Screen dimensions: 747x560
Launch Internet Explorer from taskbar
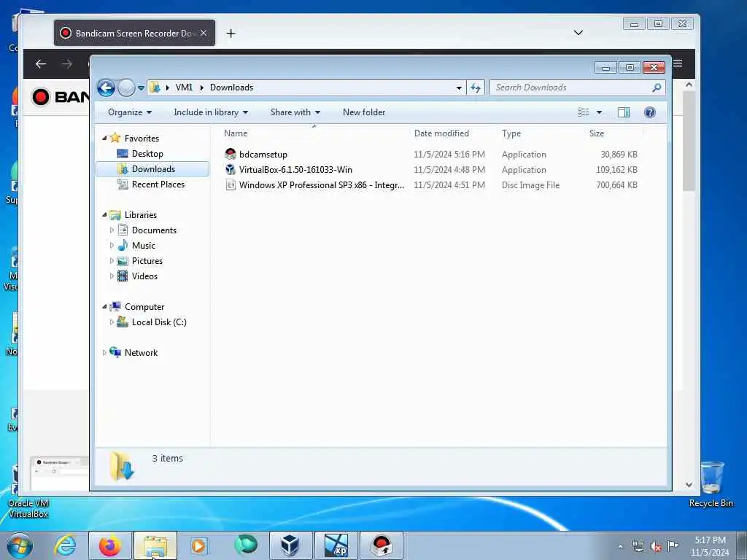pyautogui.click(x=65, y=545)
